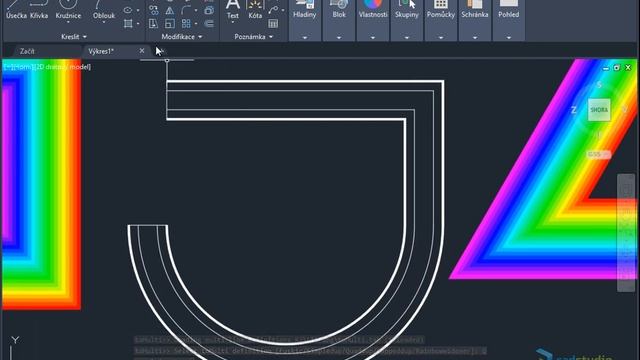Click the S direction on ViewCube compass

click(x=599, y=84)
